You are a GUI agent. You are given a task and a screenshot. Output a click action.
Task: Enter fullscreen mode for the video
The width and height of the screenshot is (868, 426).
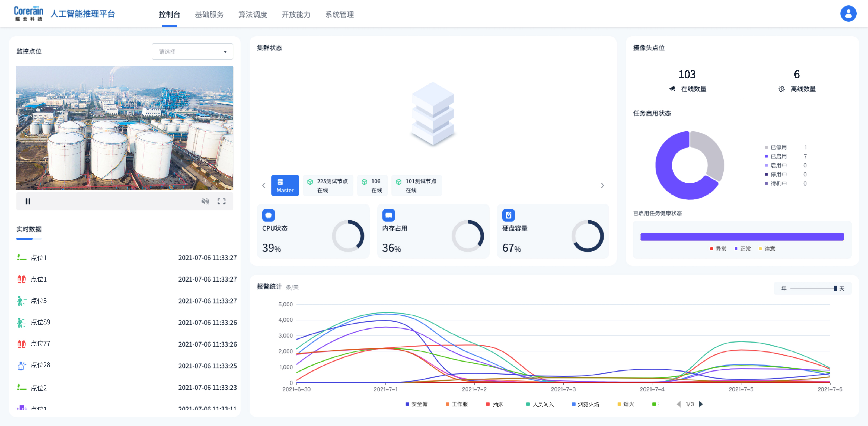[221, 201]
